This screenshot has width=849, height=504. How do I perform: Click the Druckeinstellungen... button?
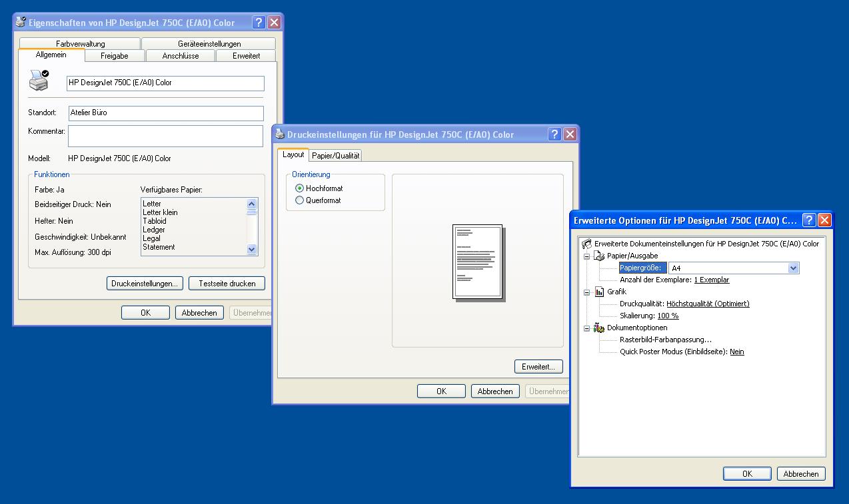pyautogui.click(x=145, y=284)
